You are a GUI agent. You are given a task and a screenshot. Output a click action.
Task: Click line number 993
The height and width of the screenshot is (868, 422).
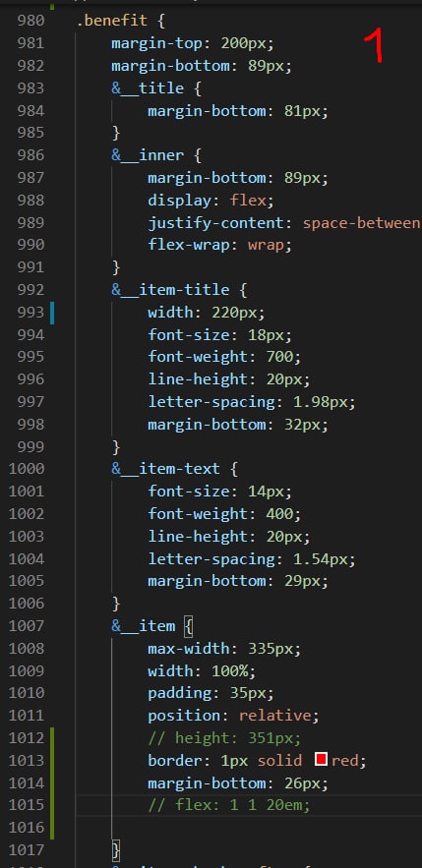click(31, 313)
